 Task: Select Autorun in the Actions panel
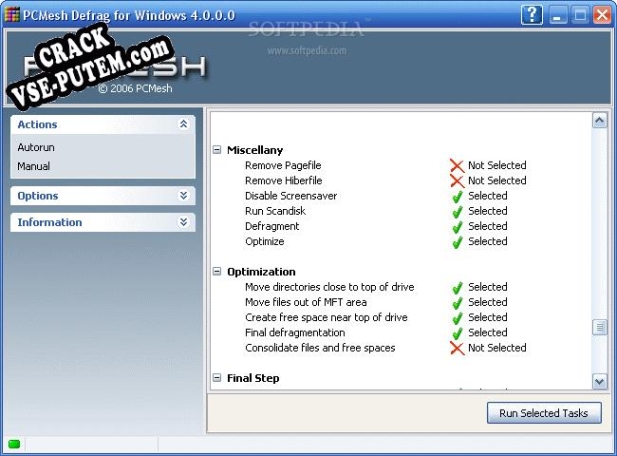(34, 147)
